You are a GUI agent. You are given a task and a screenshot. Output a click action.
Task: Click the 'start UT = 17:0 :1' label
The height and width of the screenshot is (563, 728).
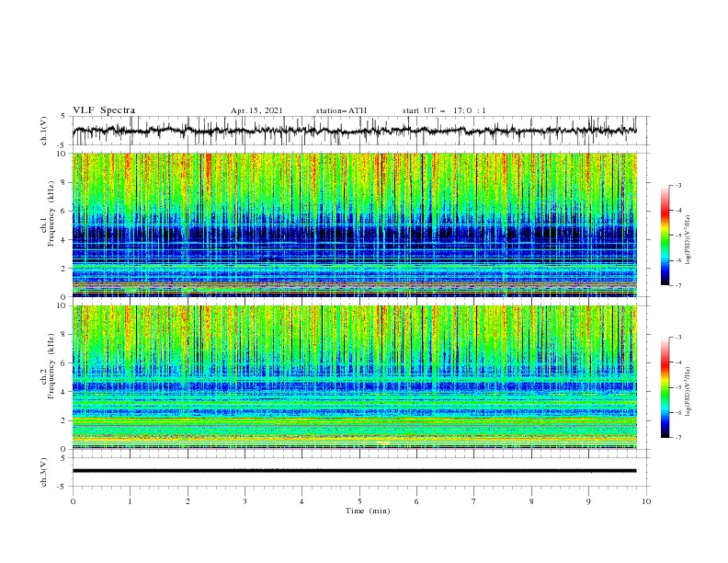pyautogui.click(x=444, y=110)
